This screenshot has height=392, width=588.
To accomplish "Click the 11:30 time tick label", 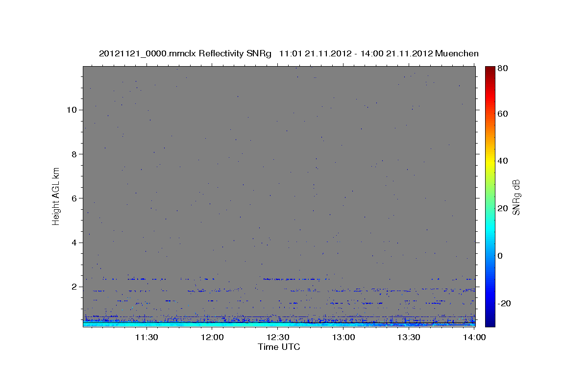I will (146, 337).
